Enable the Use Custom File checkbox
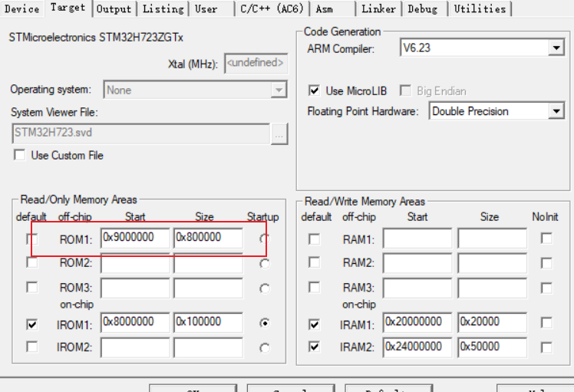The image size is (574, 392). tap(19, 155)
